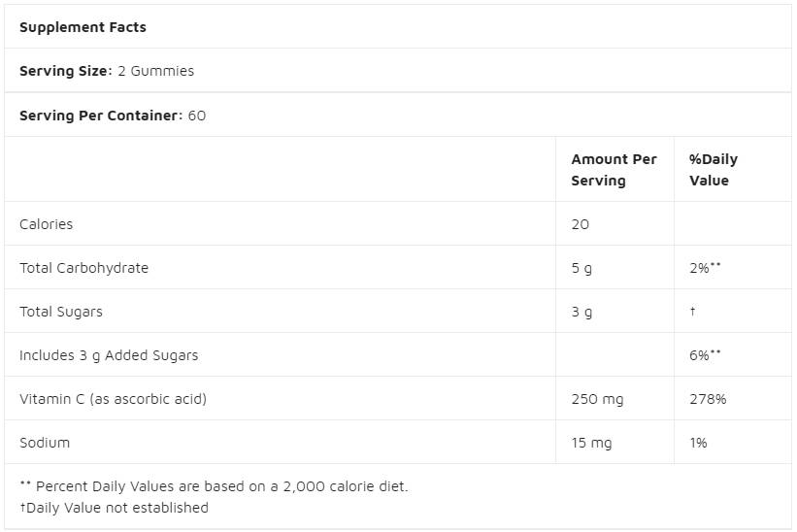Click the 15 mg sodium amount
This screenshot has width=797, height=532.
pyautogui.click(x=591, y=443)
